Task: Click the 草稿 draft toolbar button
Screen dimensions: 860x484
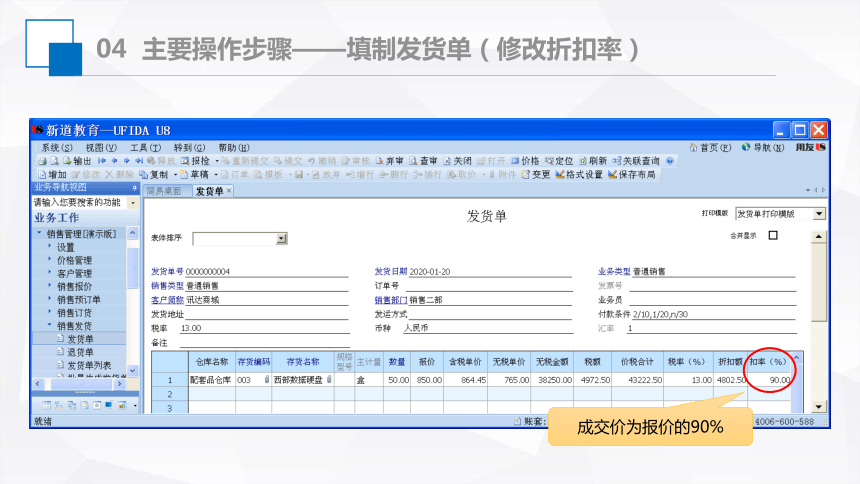Action: [x=195, y=175]
